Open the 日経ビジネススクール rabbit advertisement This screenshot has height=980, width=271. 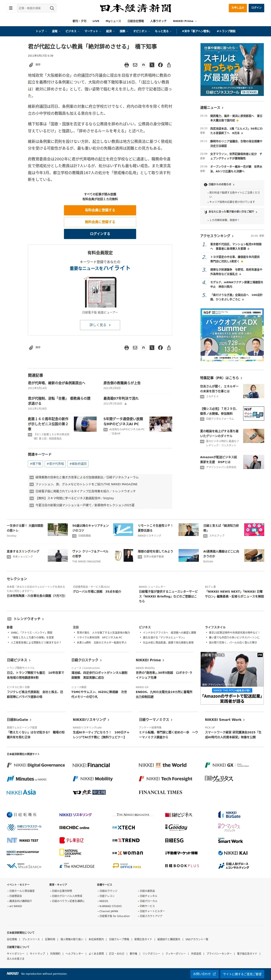(x=232, y=69)
